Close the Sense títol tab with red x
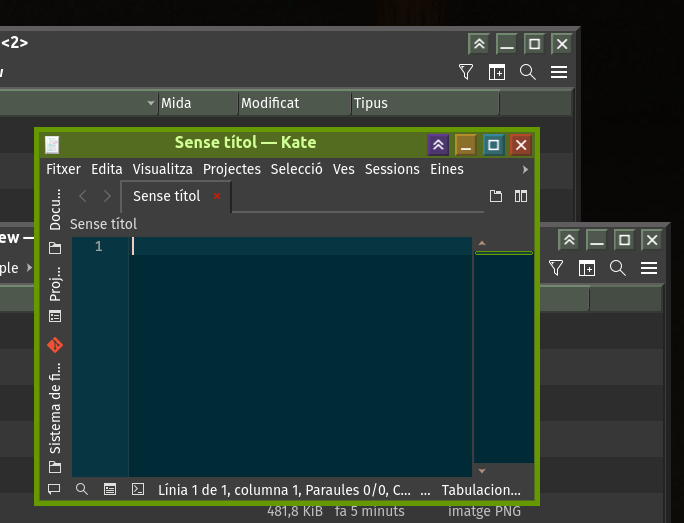684x523 pixels. 217,196
